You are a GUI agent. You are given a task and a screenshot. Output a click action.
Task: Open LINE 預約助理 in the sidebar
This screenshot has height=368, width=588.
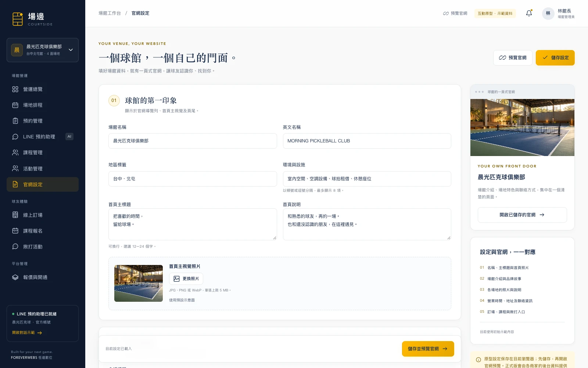43,137
